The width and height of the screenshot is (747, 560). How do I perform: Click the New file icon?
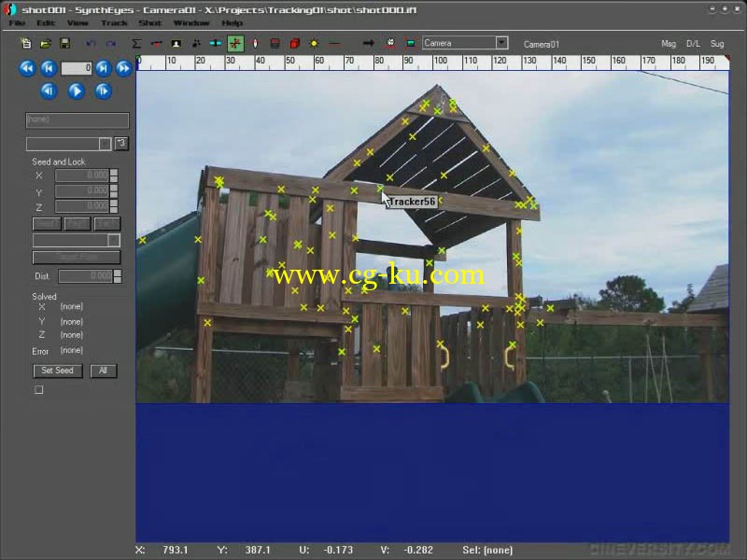(26, 43)
